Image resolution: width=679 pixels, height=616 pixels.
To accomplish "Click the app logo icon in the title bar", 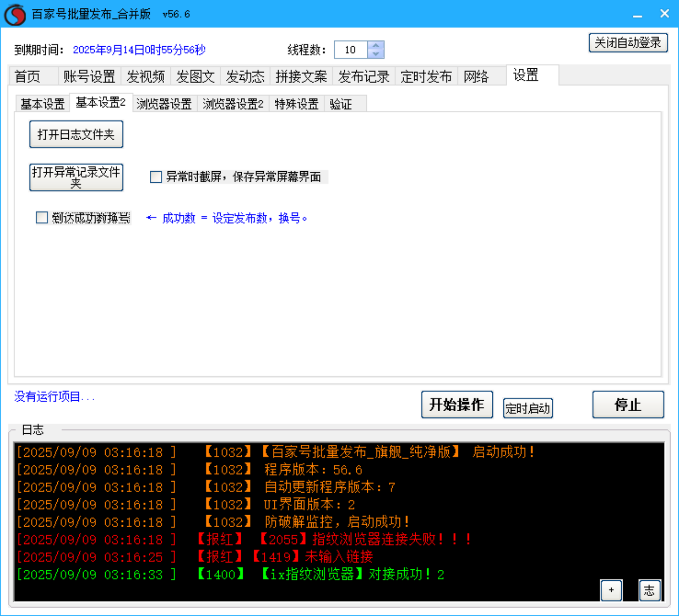I will tap(14, 13).
